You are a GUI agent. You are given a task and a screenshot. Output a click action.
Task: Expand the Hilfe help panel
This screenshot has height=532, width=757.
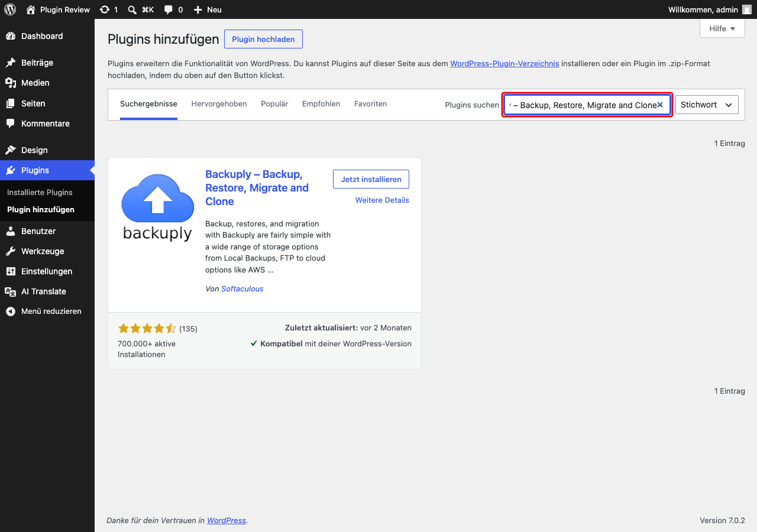[x=722, y=28]
